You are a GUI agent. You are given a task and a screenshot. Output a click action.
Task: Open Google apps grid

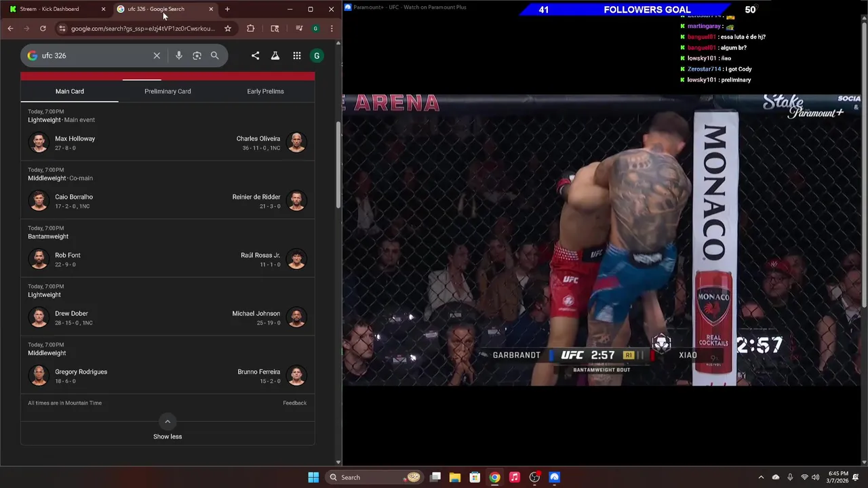297,56
